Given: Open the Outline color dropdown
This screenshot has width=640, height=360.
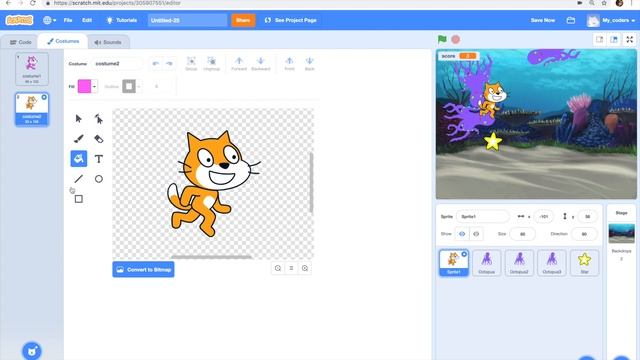Looking at the screenshot, I should point(139,87).
